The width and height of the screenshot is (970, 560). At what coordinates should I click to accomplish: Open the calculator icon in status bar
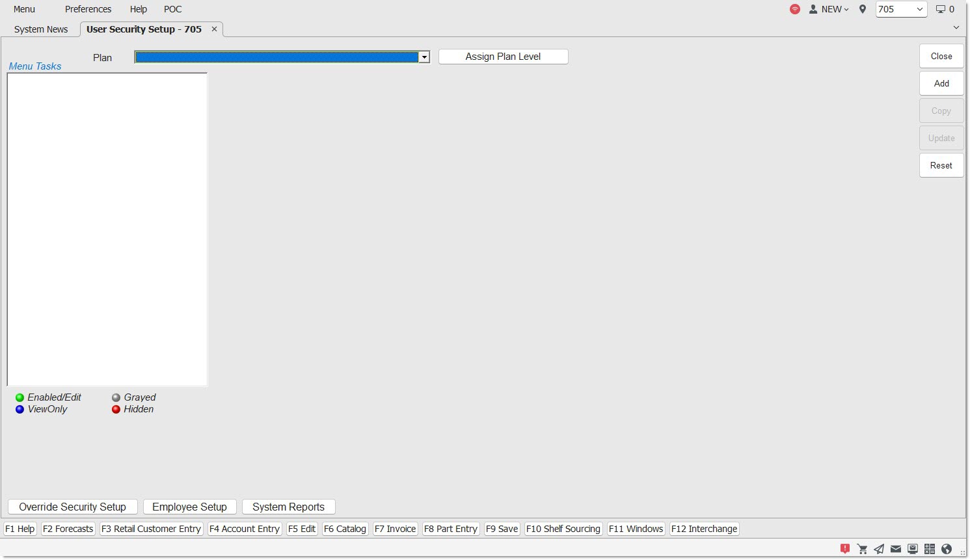tap(930, 549)
